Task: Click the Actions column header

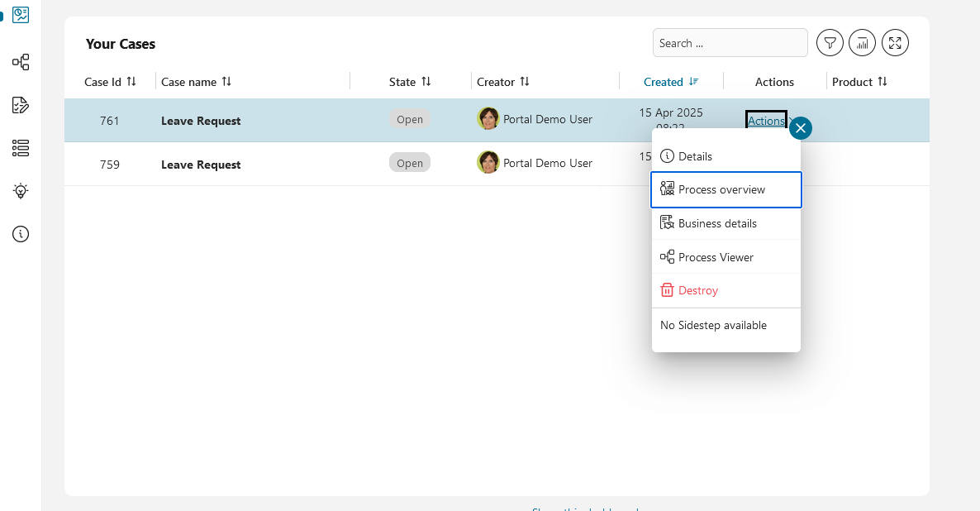Action: 774,82
